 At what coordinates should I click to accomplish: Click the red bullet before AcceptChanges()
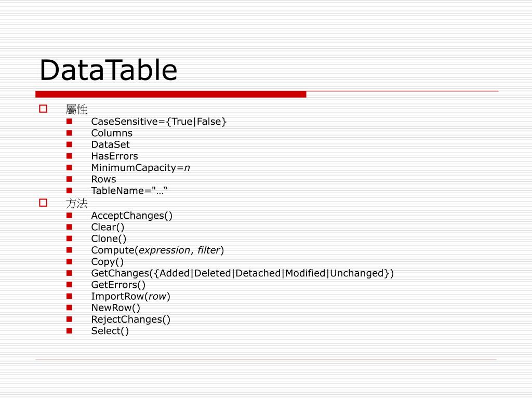pos(69,216)
